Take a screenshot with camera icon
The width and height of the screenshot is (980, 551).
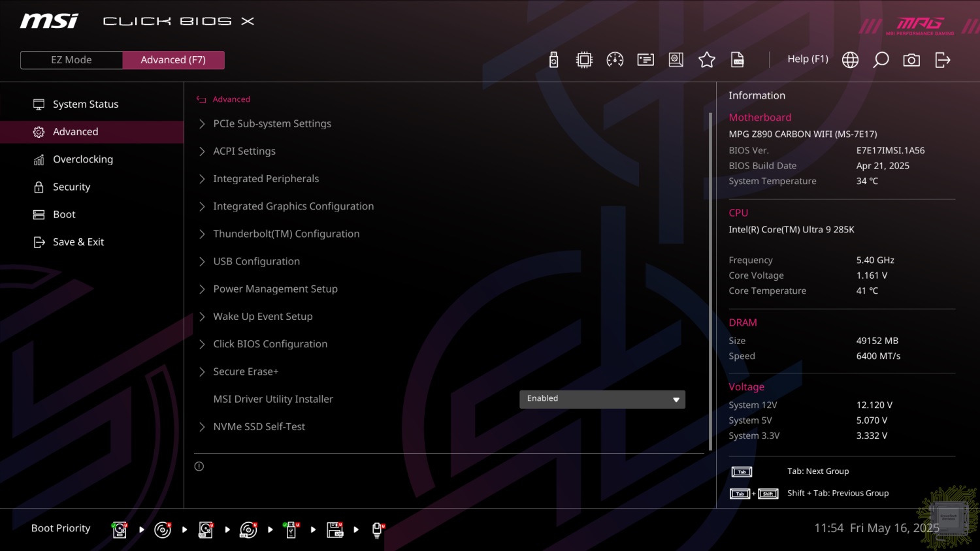click(911, 60)
